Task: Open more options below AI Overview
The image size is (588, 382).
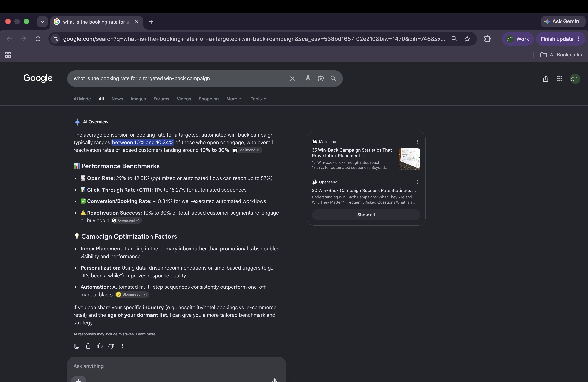Action: coord(123,346)
